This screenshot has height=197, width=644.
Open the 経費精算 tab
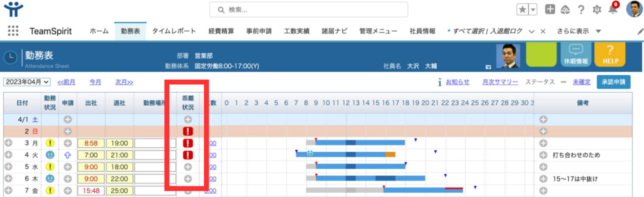point(221,31)
